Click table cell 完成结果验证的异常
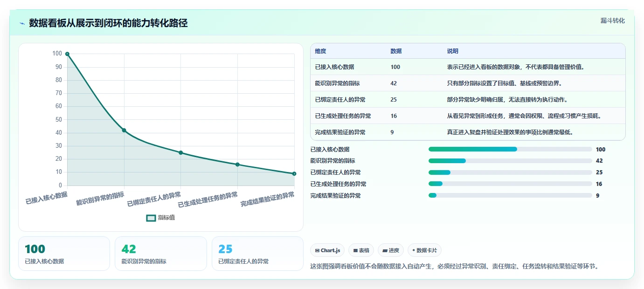Screen dimensions: 644x289 coord(340,132)
